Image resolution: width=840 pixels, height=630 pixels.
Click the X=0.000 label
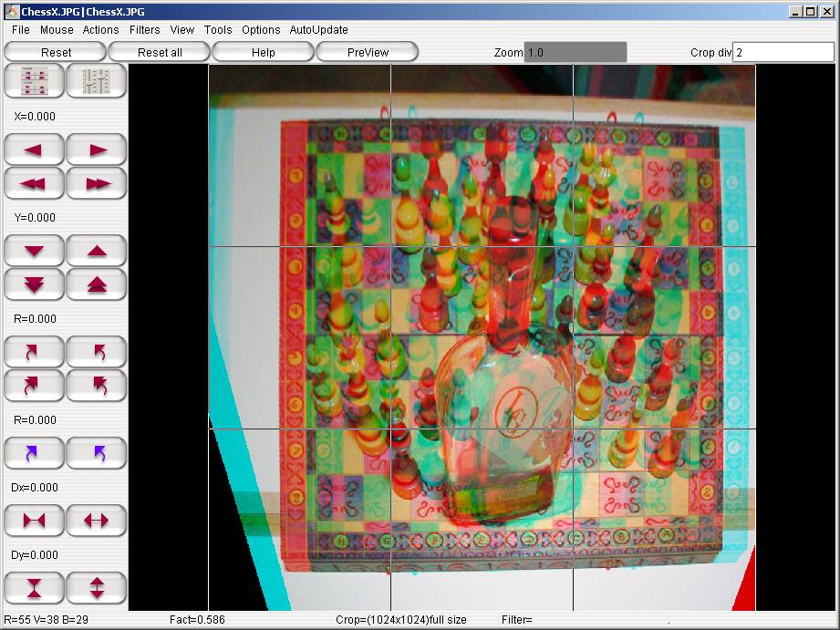[x=35, y=117]
